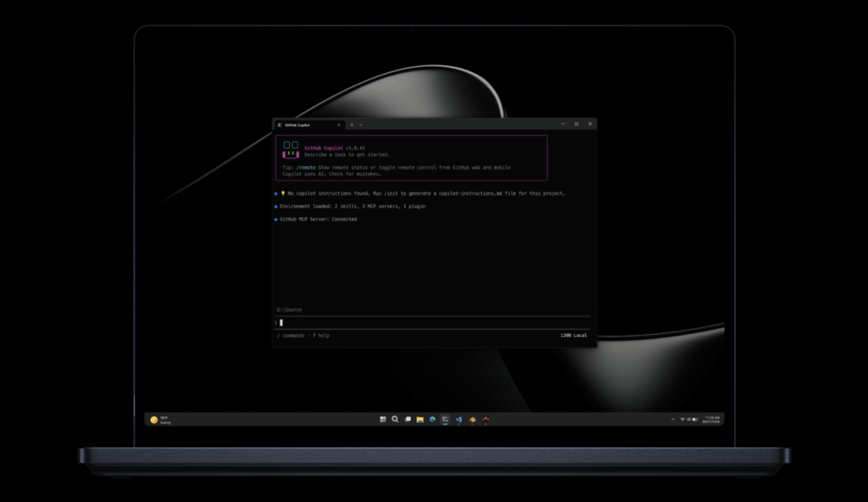Open Task View from taskbar
Screen dimensions: 868x502
[408, 419]
